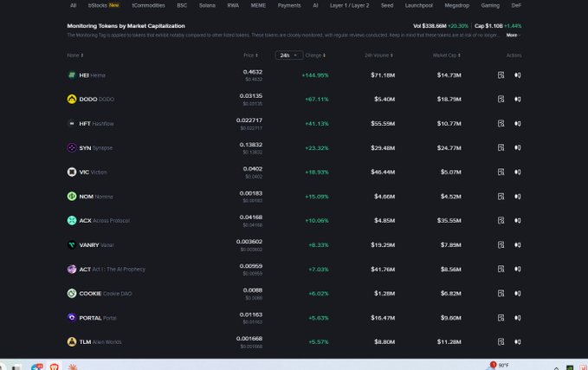588x370 pixels.
Task: Open the detail icon in SYN row
Action: (501, 147)
